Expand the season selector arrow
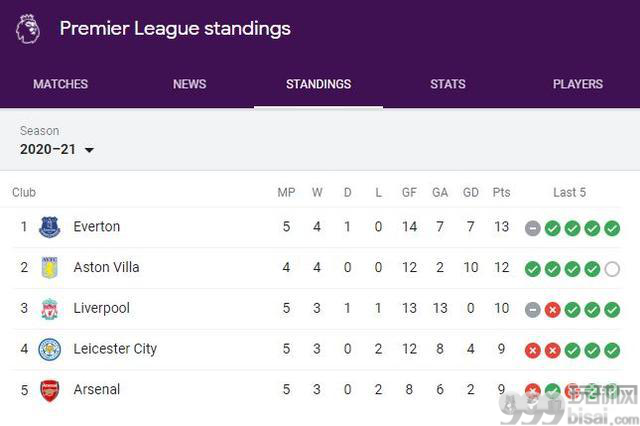This screenshot has width=640, height=426. click(89, 150)
